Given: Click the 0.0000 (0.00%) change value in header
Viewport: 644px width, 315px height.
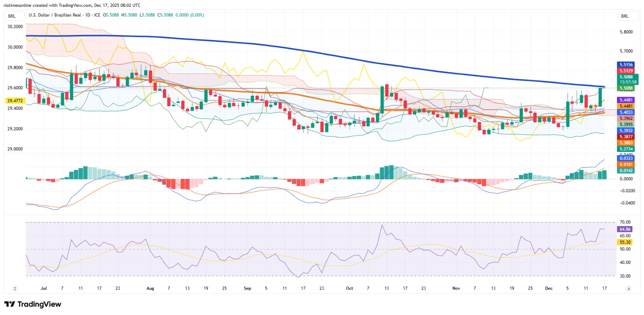Looking at the screenshot, I should point(190,15).
